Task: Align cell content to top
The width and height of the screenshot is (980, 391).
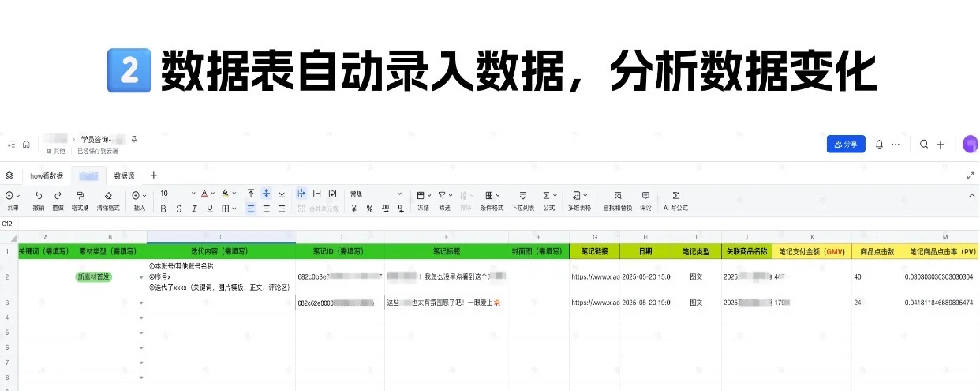Action: pyautogui.click(x=251, y=194)
